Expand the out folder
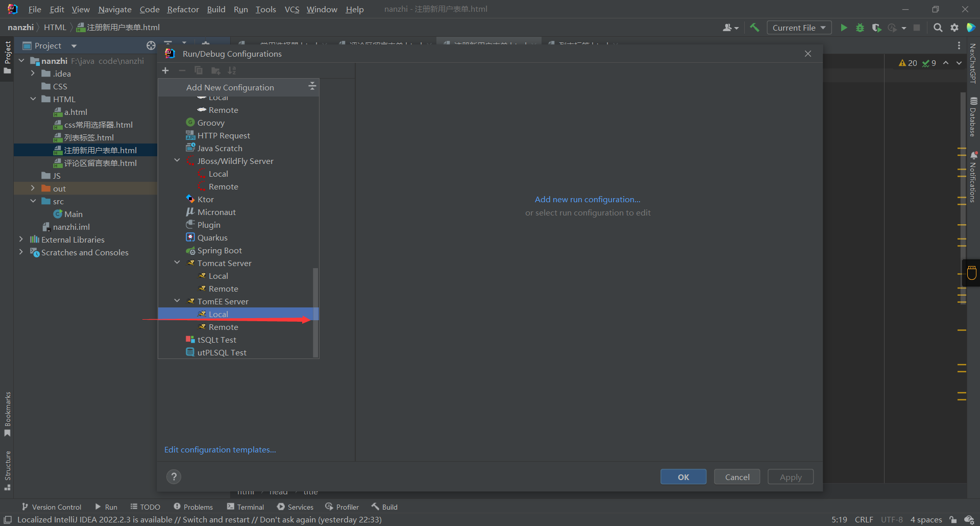The height and width of the screenshot is (526, 980). pos(33,188)
